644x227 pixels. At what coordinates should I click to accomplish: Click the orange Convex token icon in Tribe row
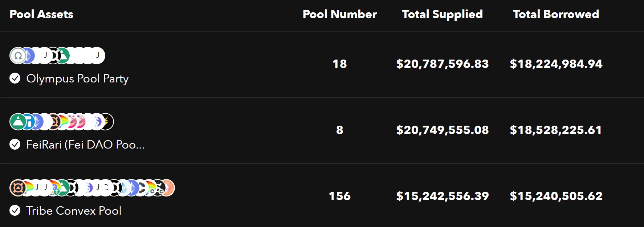(18, 188)
